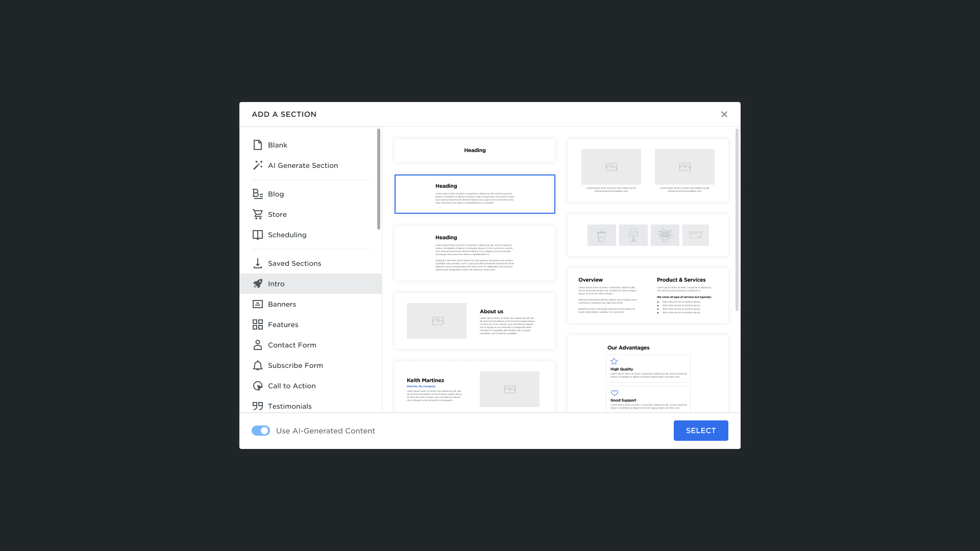
Task: Click the Testimonials quote icon
Action: [x=258, y=406]
